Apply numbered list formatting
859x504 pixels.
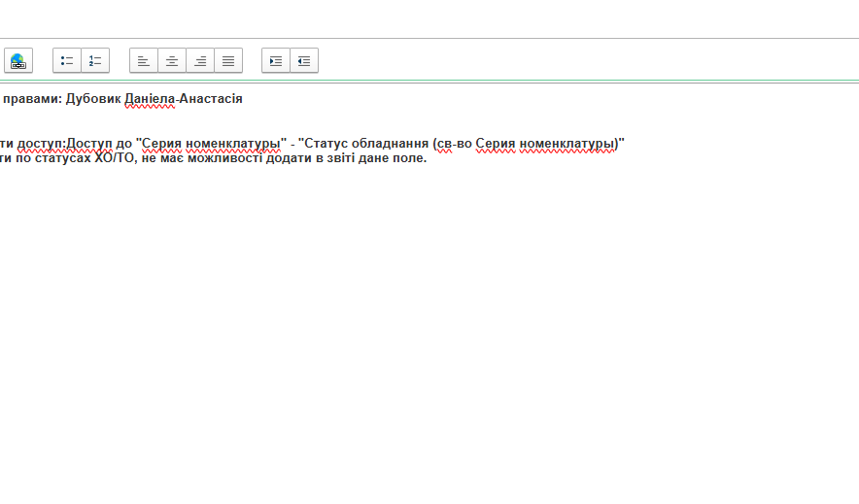click(95, 61)
